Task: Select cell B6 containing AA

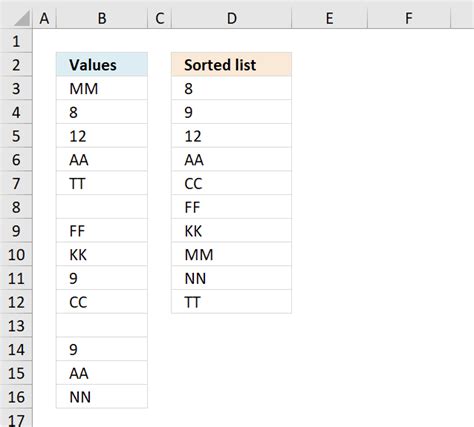Action: [102, 160]
